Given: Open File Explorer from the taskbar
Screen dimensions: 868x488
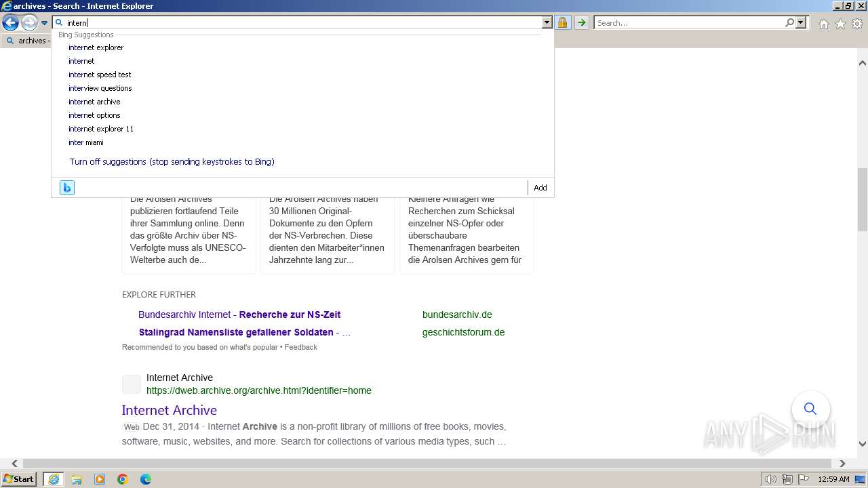Looking at the screenshot, I should (x=77, y=479).
